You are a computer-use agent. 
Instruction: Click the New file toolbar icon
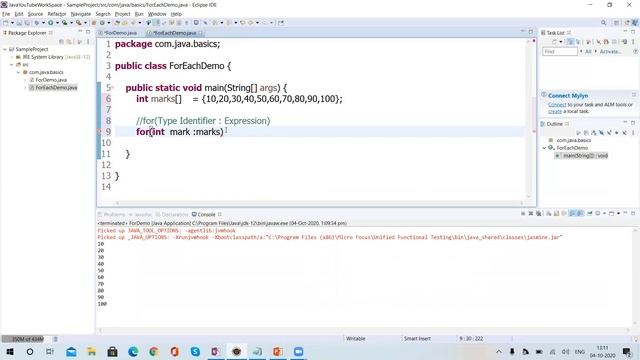coord(6,23)
